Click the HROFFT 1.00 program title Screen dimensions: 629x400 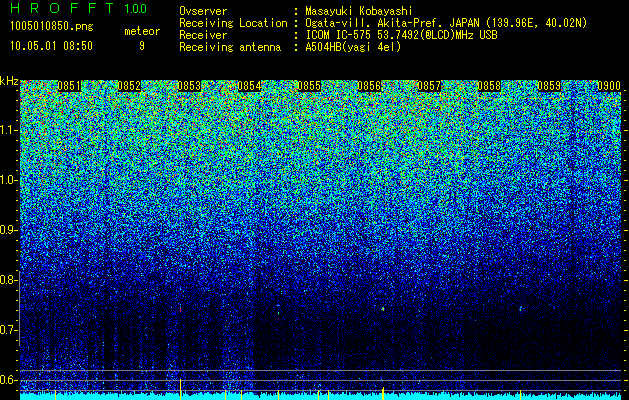click(79, 8)
